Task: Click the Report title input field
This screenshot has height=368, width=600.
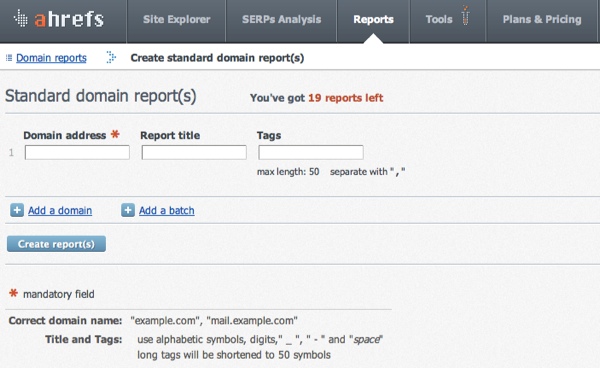Action: (194, 153)
